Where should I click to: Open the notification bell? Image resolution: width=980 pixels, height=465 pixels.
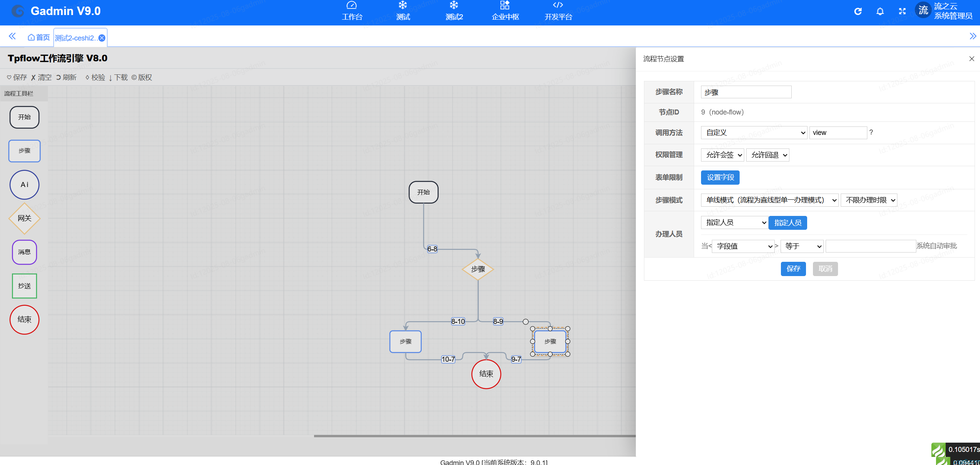coord(880,11)
